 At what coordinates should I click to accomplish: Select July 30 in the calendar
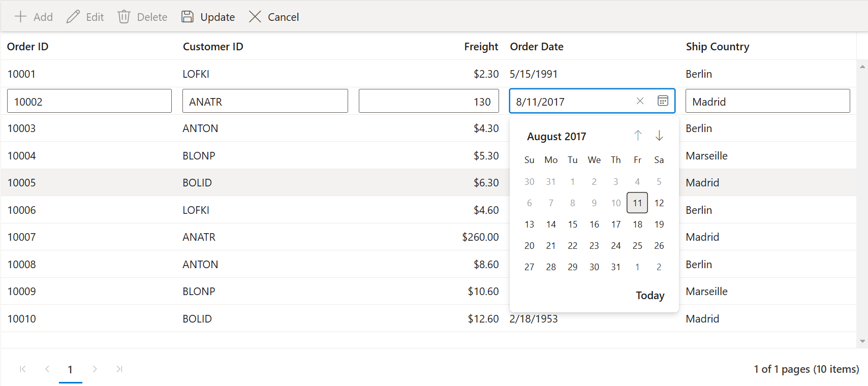[530, 181]
